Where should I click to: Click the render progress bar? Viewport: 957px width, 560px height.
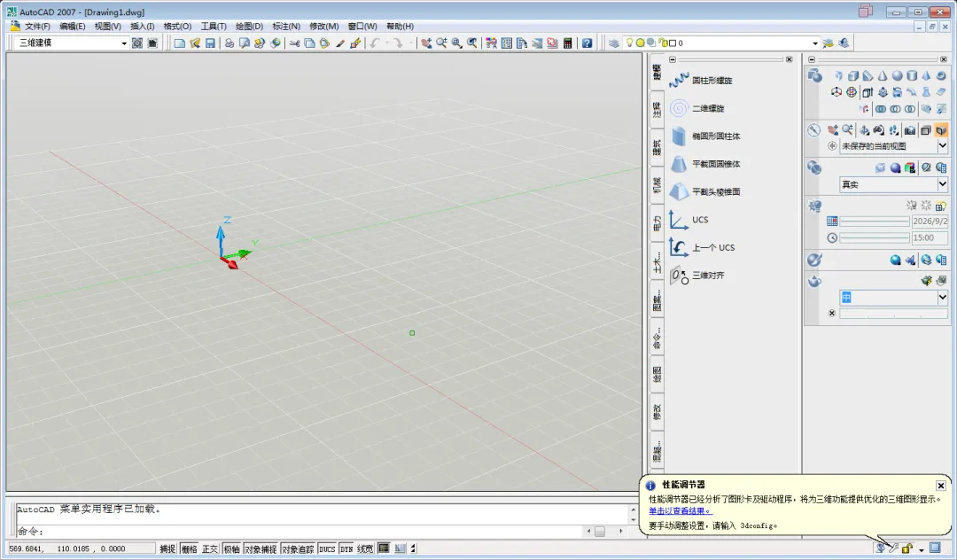tap(893, 314)
